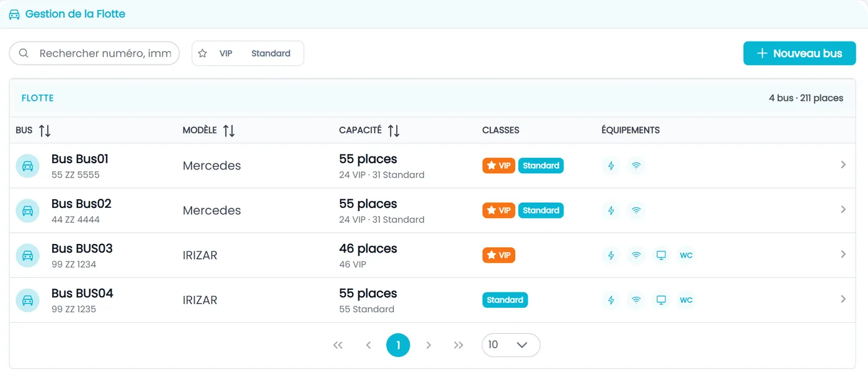This screenshot has width=868, height=373.
Task: Click the Wi-Fi icon for Bus Bus01
Action: tap(636, 166)
